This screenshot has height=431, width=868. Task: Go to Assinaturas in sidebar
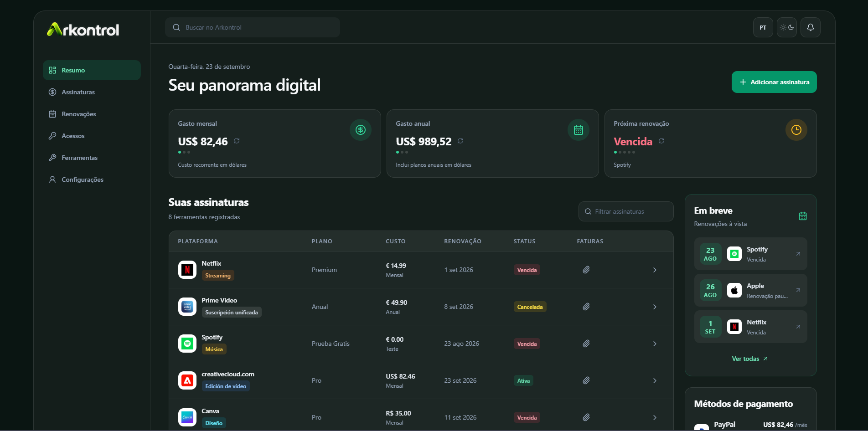pos(92,92)
